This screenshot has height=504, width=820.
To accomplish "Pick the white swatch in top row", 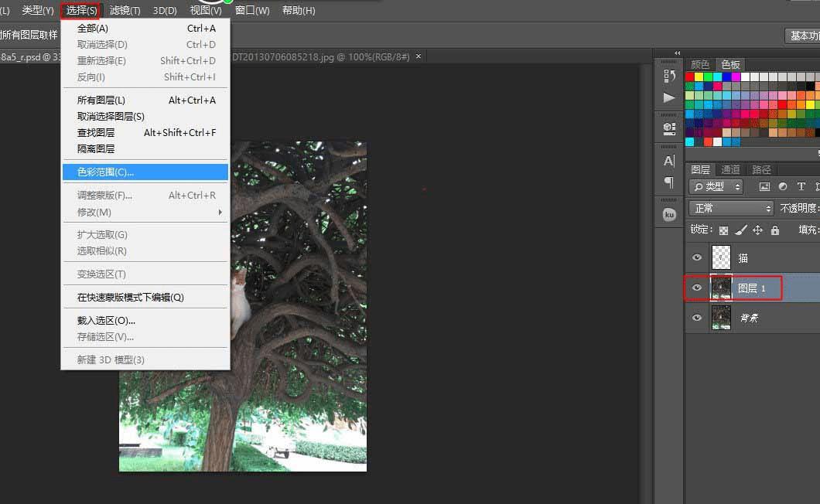I will pyautogui.click(x=746, y=77).
